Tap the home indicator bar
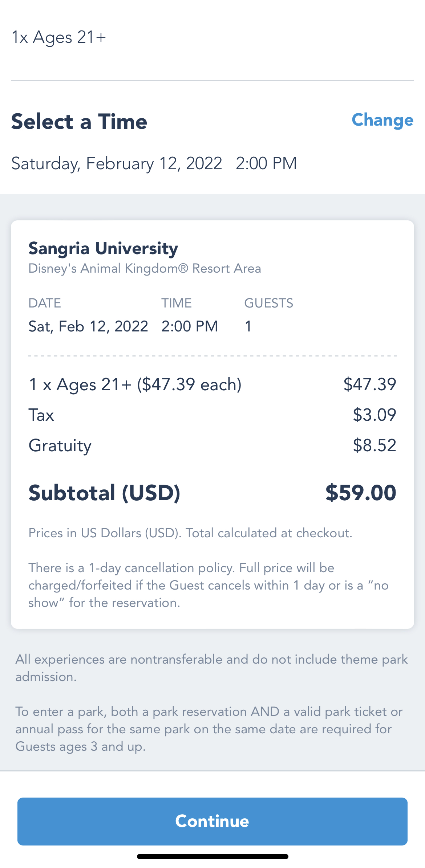Screen dimensions: 425x868 tap(212, 856)
